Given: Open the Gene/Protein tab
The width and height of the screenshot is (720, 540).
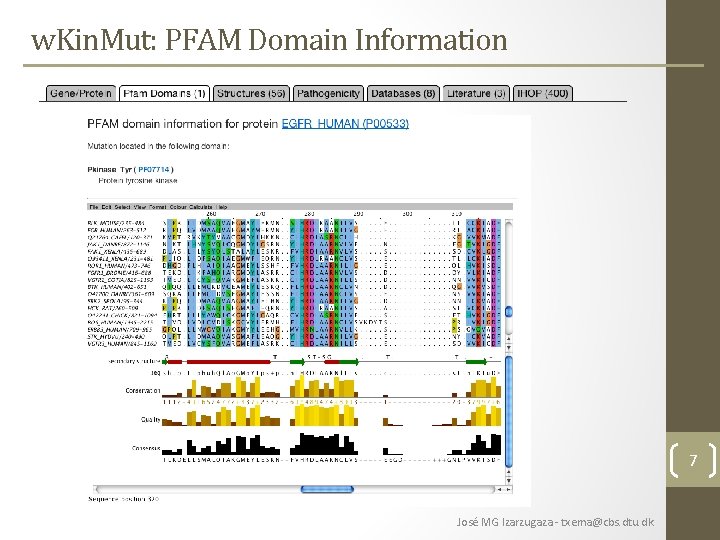Looking at the screenshot, I should (x=80, y=93).
